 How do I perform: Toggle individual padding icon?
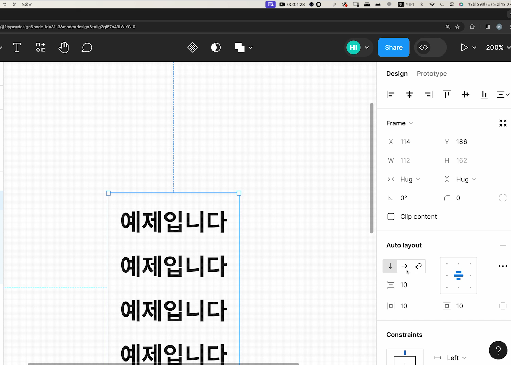tap(503, 306)
